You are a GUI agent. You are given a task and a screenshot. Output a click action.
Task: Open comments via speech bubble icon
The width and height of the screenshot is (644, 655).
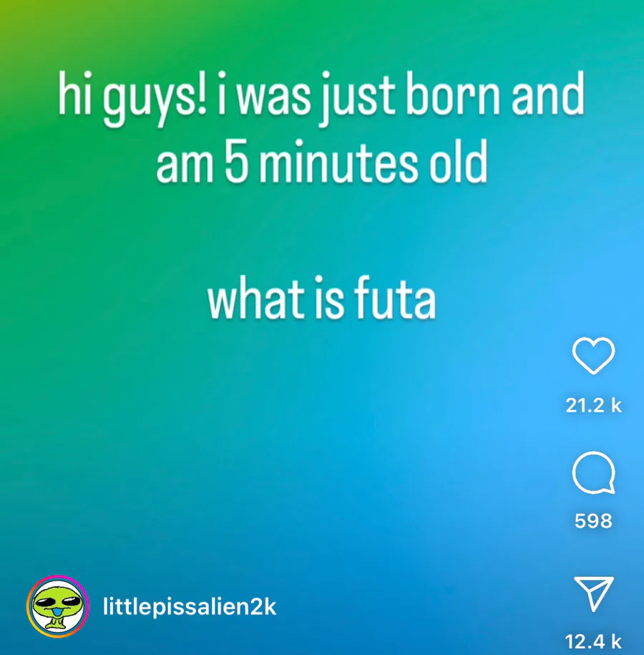(593, 473)
